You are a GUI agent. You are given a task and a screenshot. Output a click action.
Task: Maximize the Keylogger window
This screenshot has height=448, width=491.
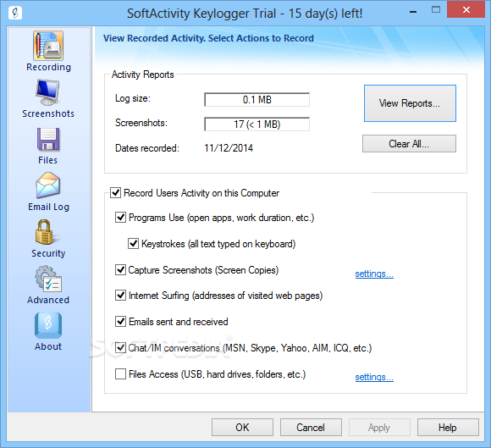pyautogui.click(x=436, y=9)
